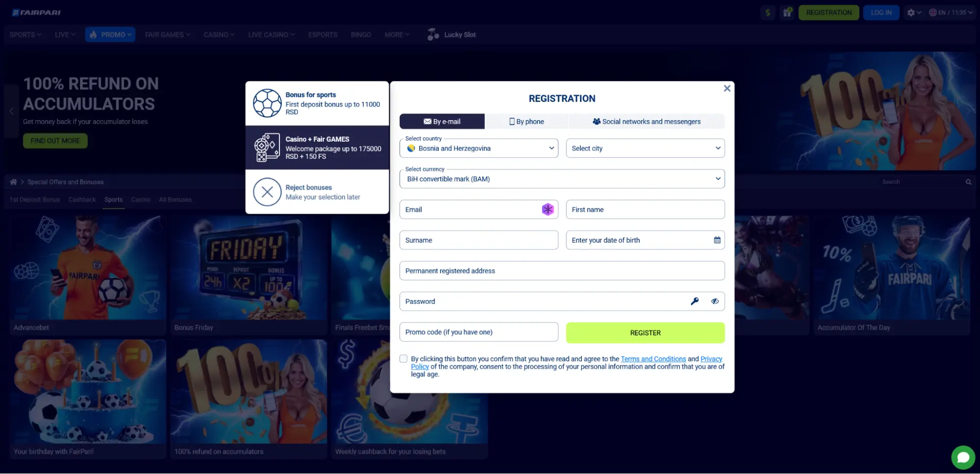
Task: Go to ESPORTS section
Action: point(323,35)
